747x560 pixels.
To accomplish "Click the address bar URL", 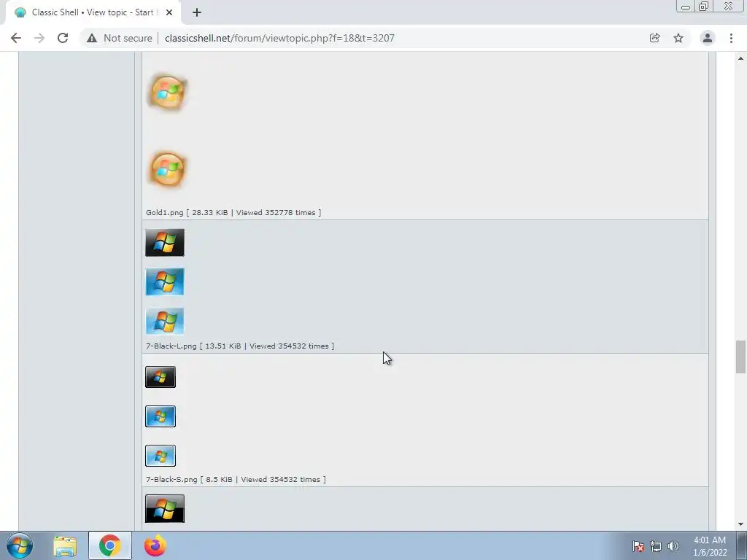I will [279, 38].
